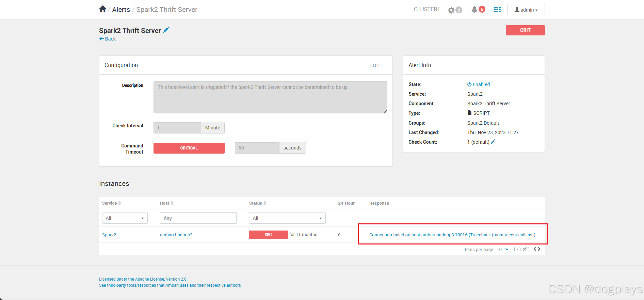Toggle the Enabled alert state
The image size is (644, 300).
coord(478,84)
